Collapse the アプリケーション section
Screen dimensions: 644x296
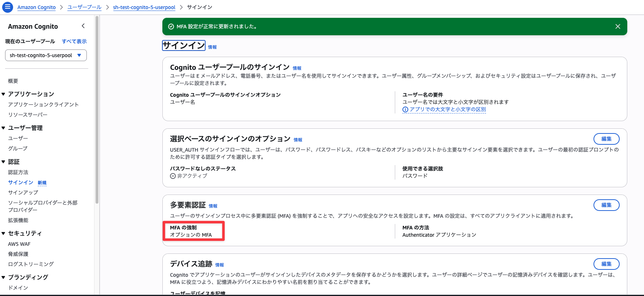click(x=3, y=94)
